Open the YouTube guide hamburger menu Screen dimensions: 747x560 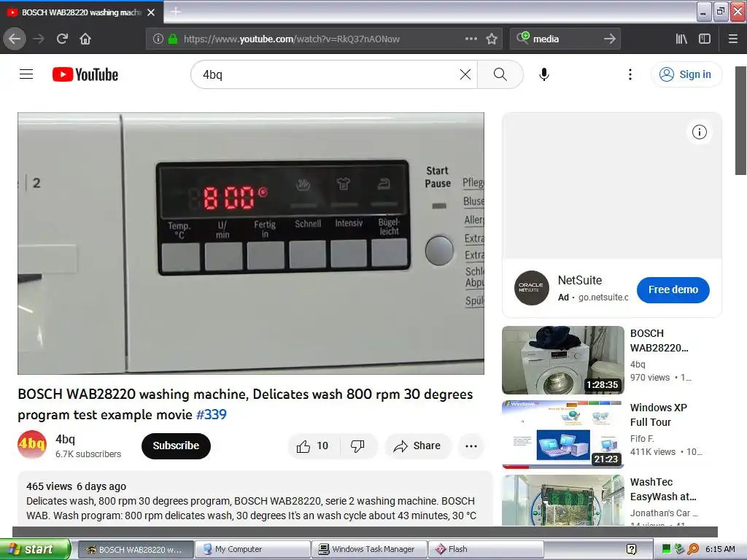pos(26,74)
